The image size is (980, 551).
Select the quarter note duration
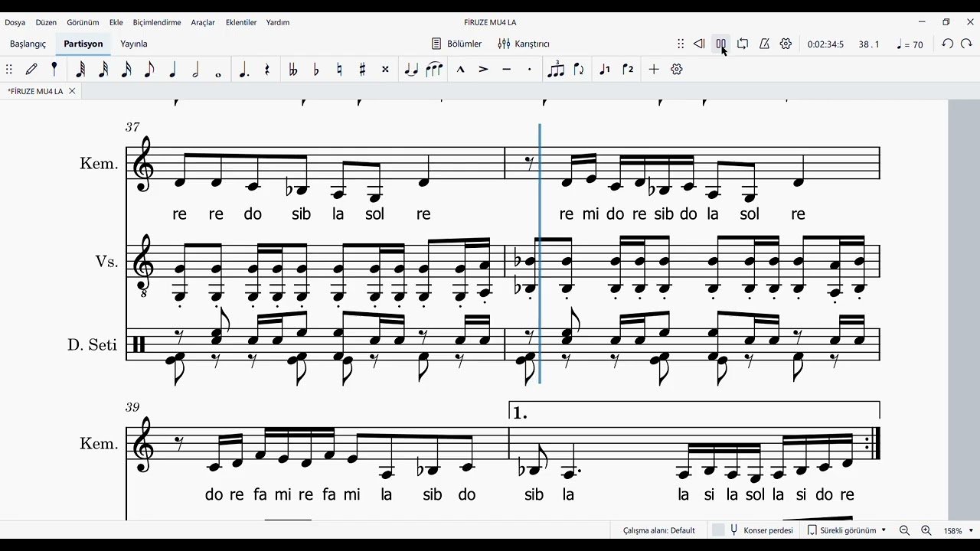[172, 69]
